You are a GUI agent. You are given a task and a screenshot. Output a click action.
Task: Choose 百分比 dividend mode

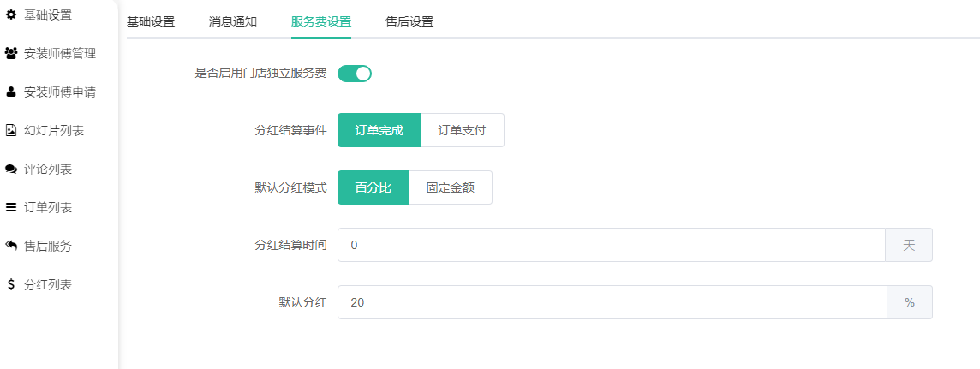(x=373, y=187)
